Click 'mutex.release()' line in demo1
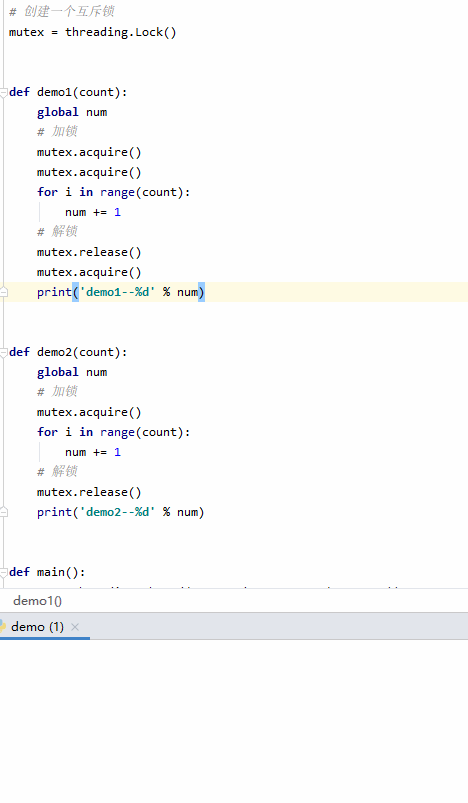This screenshot has height=803, width=468. click(x=89, y=252)
